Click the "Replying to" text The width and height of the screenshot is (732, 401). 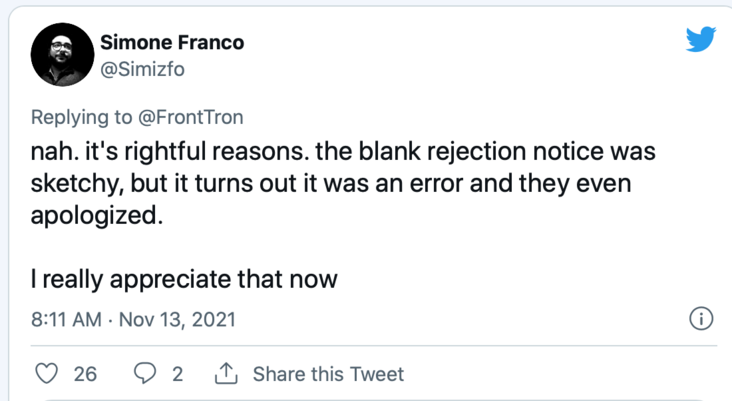click(80, 117)
